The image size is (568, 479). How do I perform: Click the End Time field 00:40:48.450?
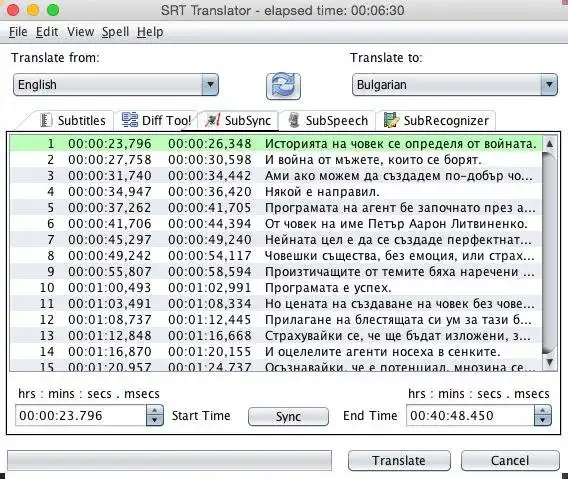click(x=470, y=415)
